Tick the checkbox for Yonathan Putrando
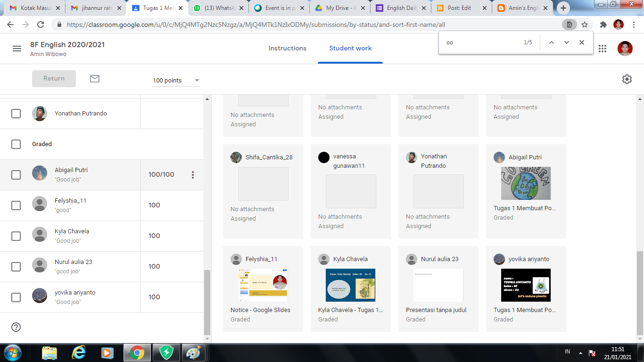Image resolution: width=644 pixels, height=362 pixels. [x=16, y=114]
